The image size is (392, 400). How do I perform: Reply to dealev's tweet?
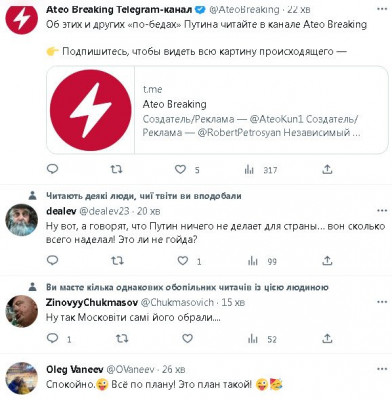click(52, 260)
